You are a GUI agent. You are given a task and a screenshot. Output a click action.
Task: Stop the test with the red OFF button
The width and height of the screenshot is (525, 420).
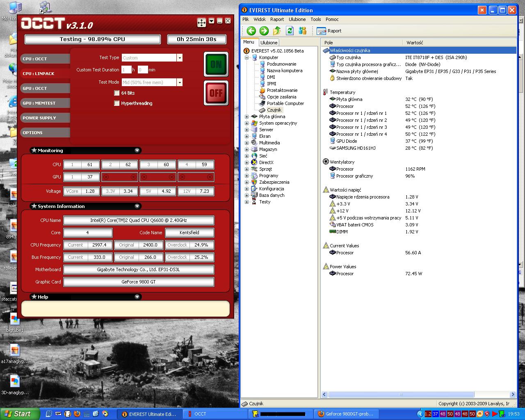tap(216, 93)
